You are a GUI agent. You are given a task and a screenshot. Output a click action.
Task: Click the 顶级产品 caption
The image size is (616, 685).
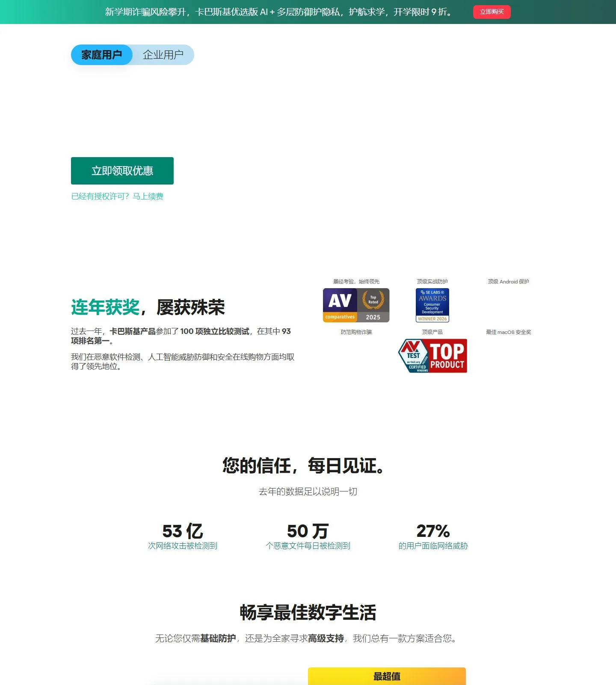click(x=432, y=332)
